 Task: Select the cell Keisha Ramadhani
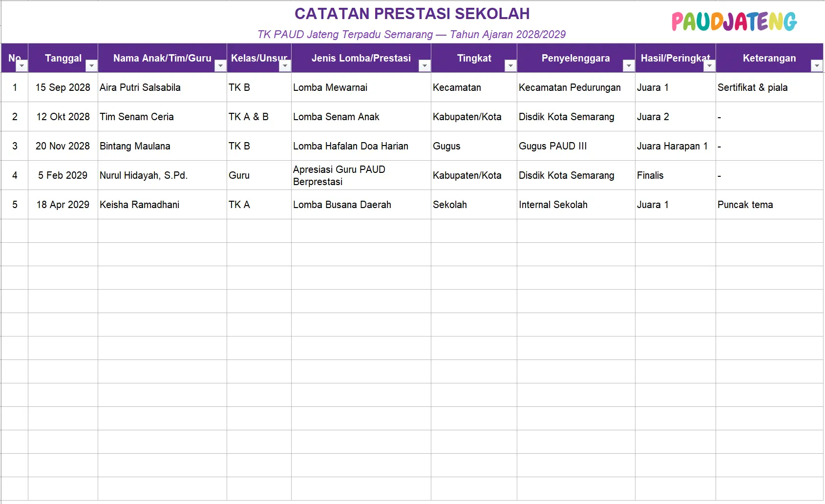point(162,205)
